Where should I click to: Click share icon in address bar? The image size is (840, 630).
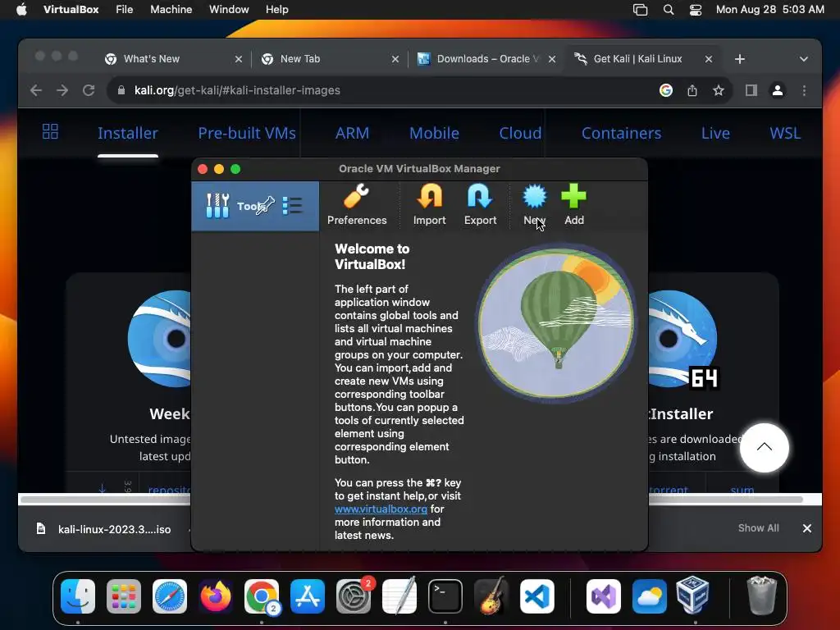[692, 90]
